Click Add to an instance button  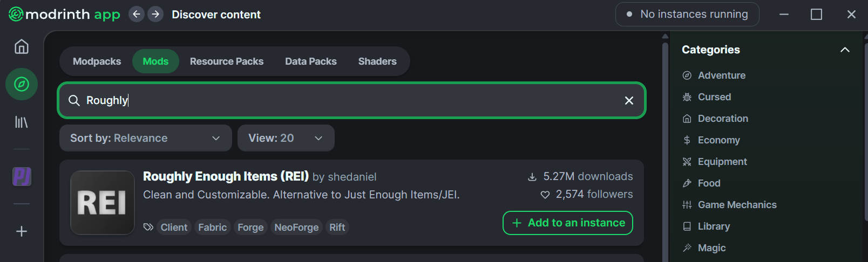(x=567, y=223)
